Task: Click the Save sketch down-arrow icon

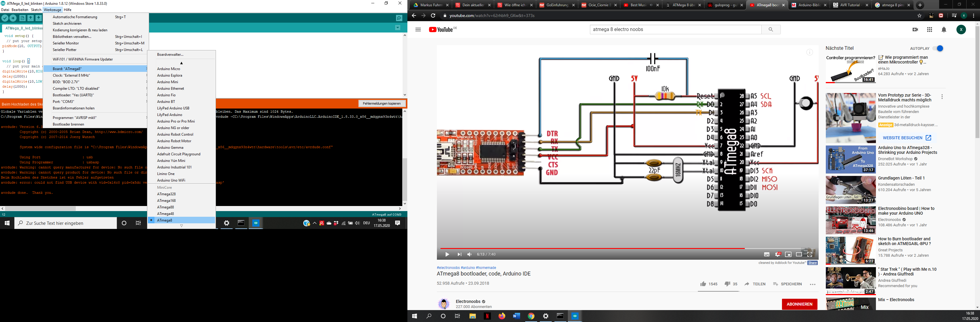Action: (x=38, y=18)
